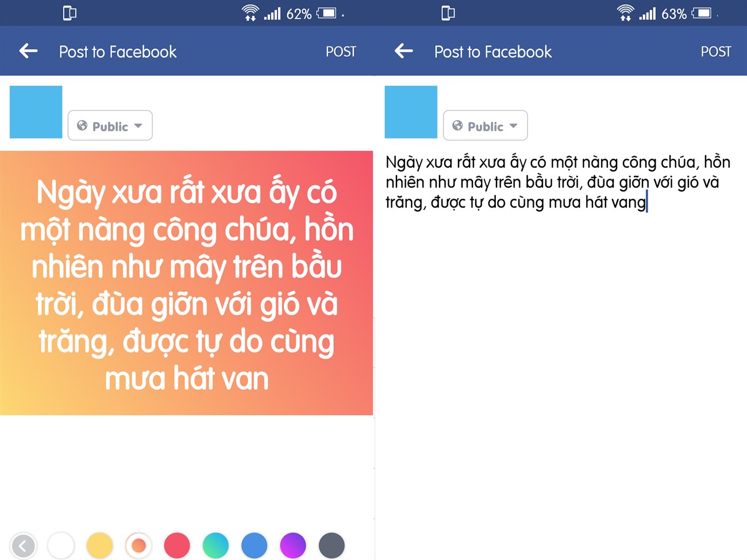Click into the plain post text on the right
747x560 pixels.
coord(557,182)
